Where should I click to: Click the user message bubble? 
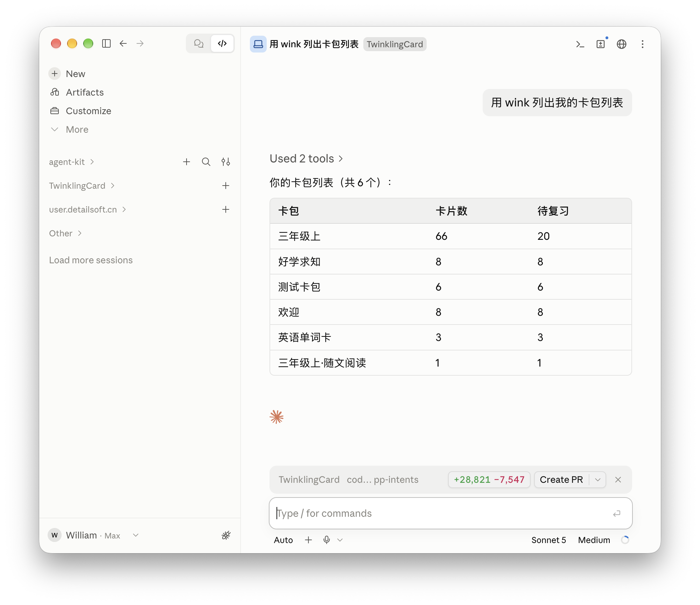click(x=557, y=103)
